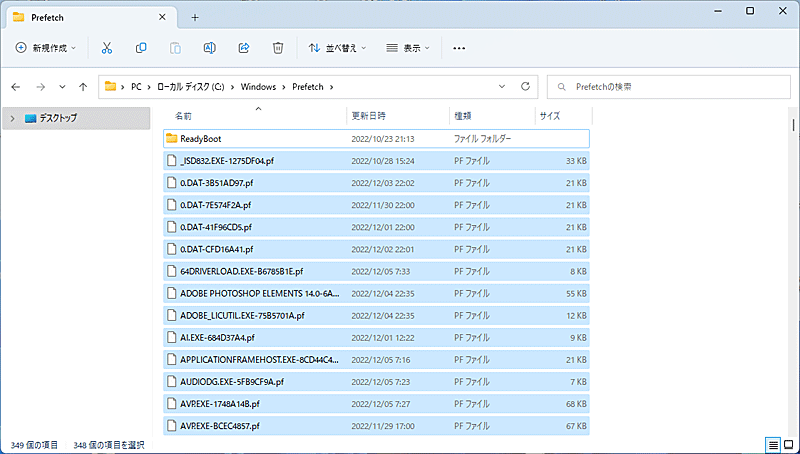Add a new tab
This screenshot has width=800, height=454.
pos(195,17)
